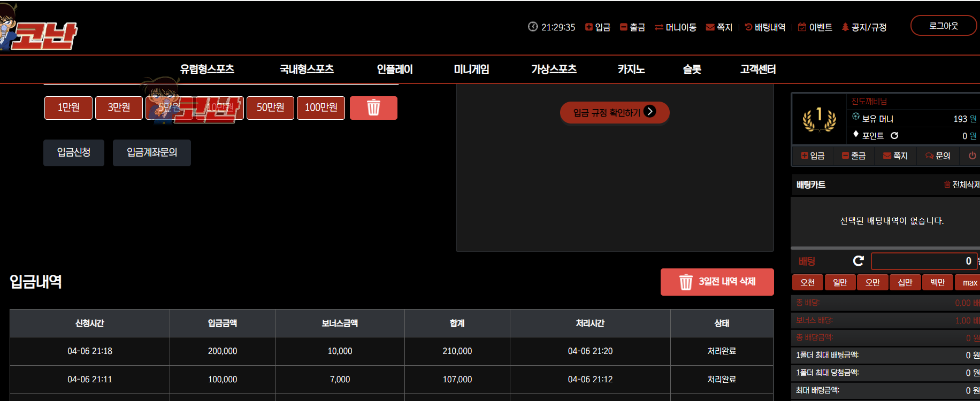Open 배팅내역 in the top header
Image resolution: width=980 pixels, height=401 pixels.
(765, 27)
